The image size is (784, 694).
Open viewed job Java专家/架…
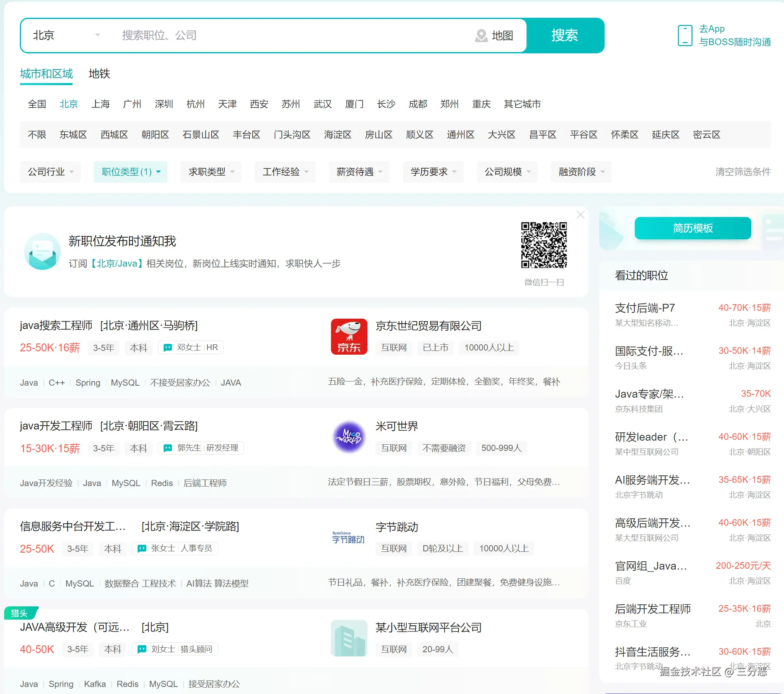click(x=649, y=394)
